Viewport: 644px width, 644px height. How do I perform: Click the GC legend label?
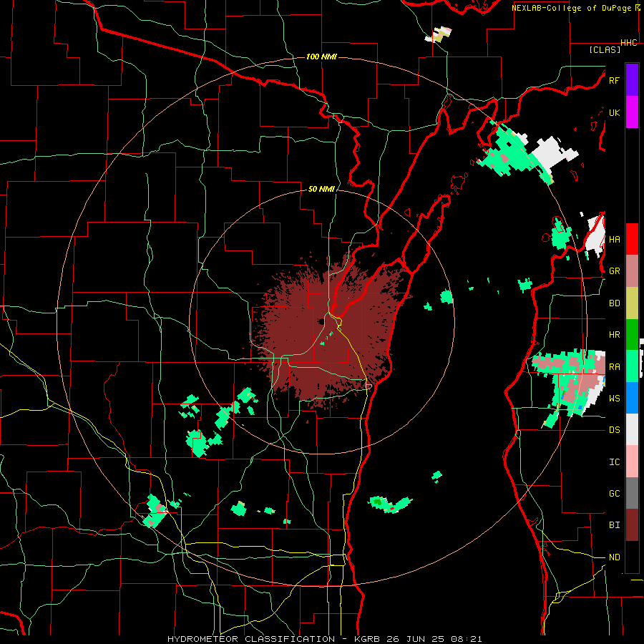[614, 494]
